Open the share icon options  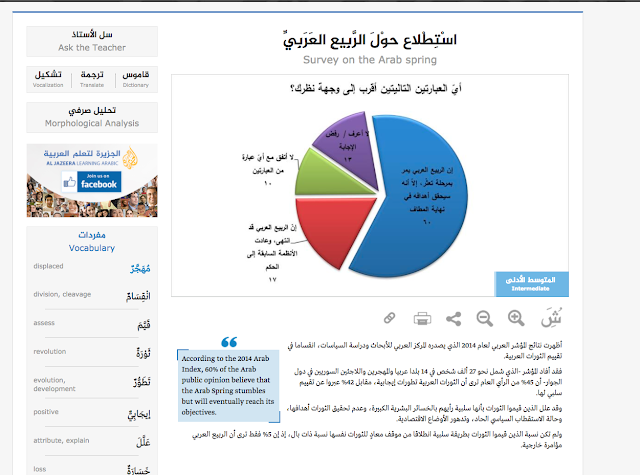click(453, 319)
